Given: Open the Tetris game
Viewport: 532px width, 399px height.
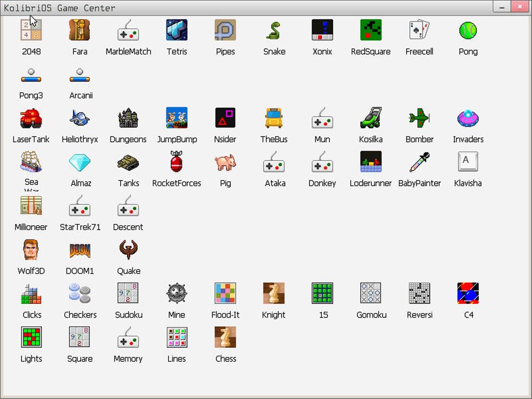Looking at the screenshot, I should point(177,30).
